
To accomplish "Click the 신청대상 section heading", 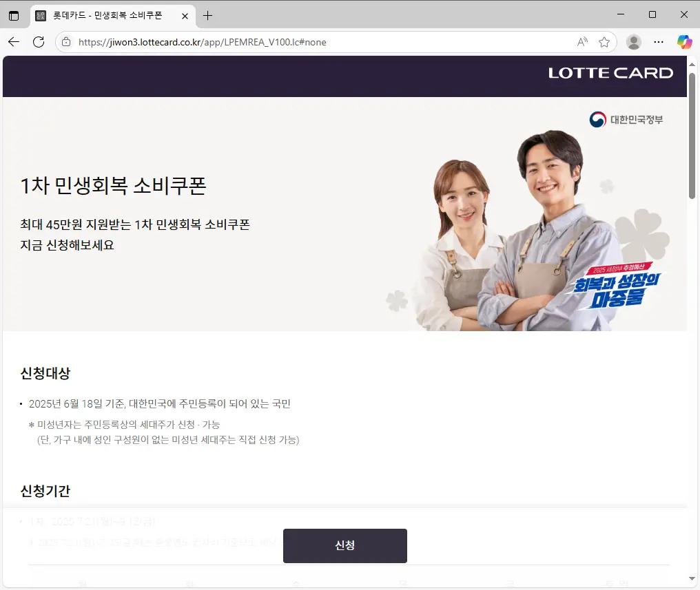I will coord(45,373).
